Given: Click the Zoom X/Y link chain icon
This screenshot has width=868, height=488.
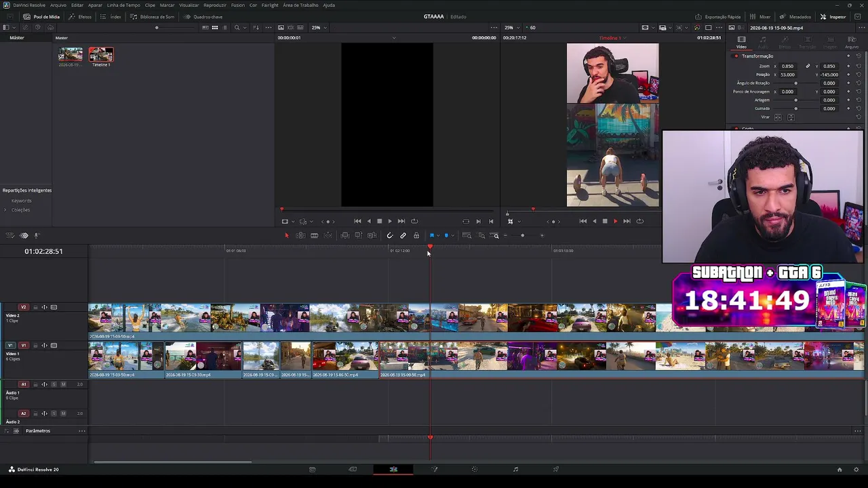Looking at the screenshot, I should [808, 66].
